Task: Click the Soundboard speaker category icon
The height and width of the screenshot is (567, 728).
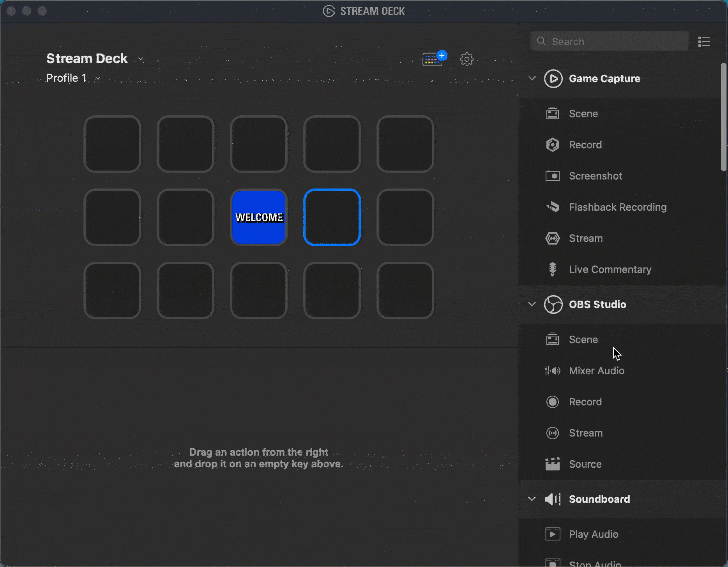Action: [x=553, y=499]
